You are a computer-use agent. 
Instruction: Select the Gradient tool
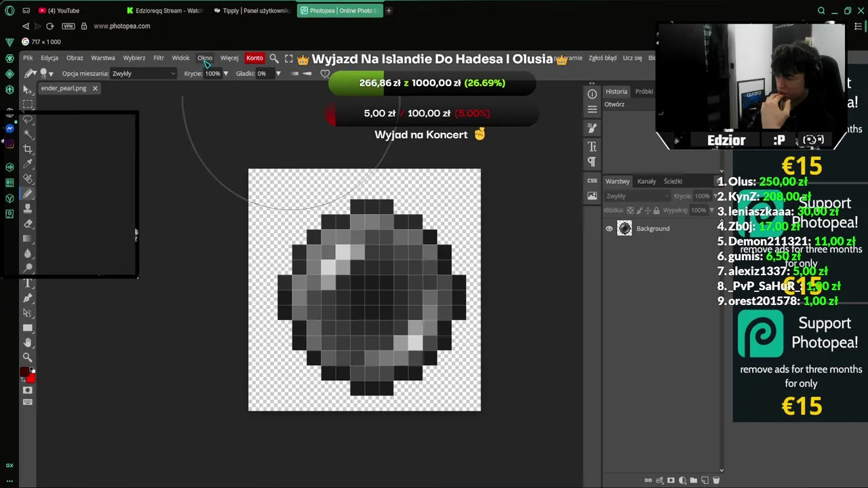pos(28,238)
